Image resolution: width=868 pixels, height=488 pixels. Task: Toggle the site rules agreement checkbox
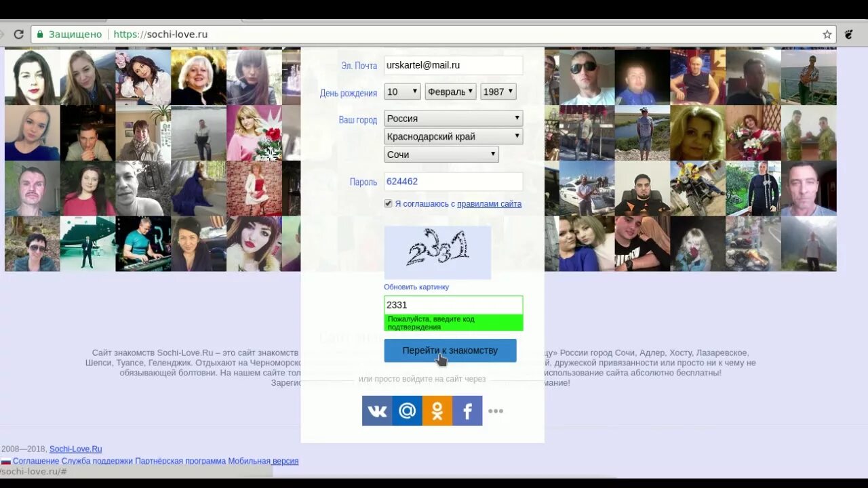[389, 203]
